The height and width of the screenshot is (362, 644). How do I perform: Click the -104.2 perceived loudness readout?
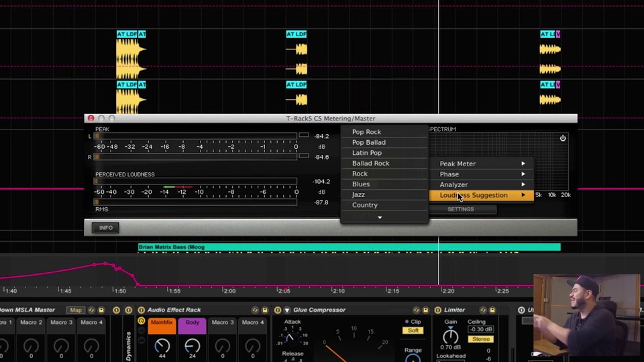(321, 182)
